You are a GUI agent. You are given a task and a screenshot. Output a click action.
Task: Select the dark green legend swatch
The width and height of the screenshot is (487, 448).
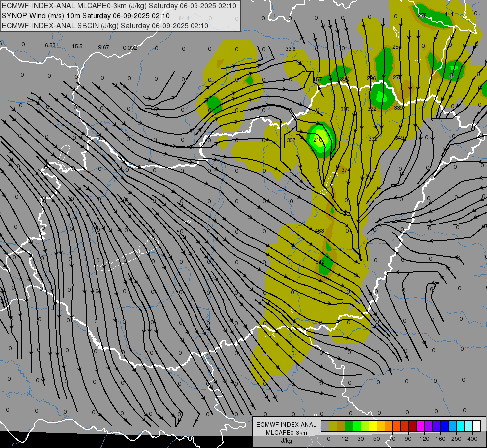pyautogui.click(x=349, y=426)
